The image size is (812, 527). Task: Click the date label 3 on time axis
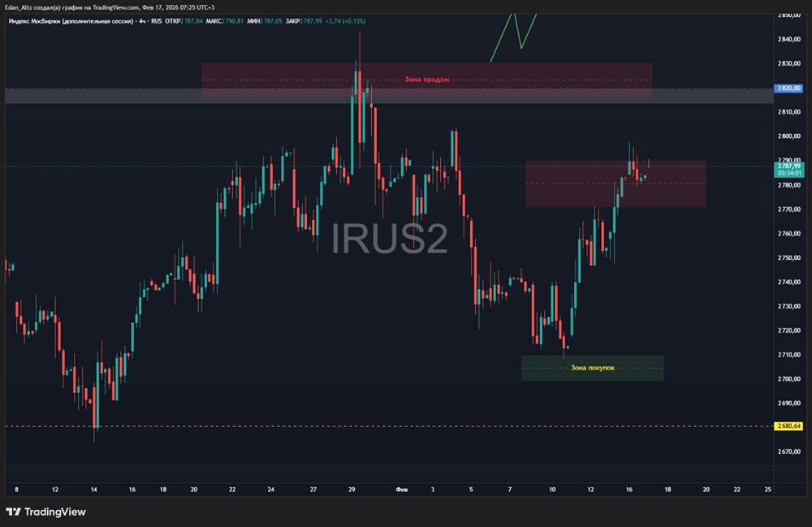tap(433, 489)
